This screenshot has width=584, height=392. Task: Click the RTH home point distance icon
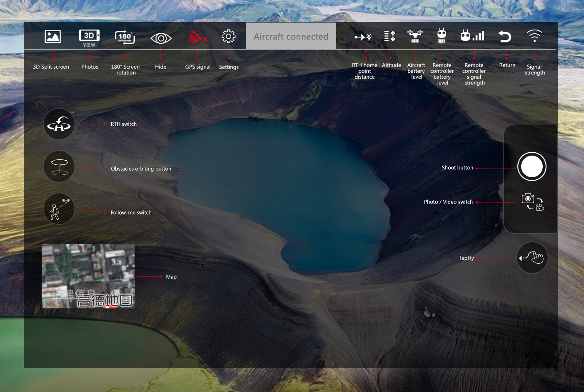pyautogui.click(x=364, y=37)
